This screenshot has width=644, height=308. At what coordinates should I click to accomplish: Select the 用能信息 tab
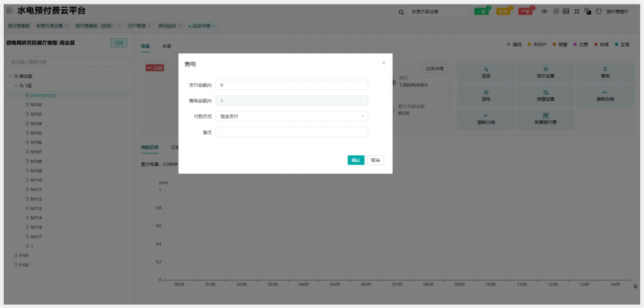[x=150, y=147]
